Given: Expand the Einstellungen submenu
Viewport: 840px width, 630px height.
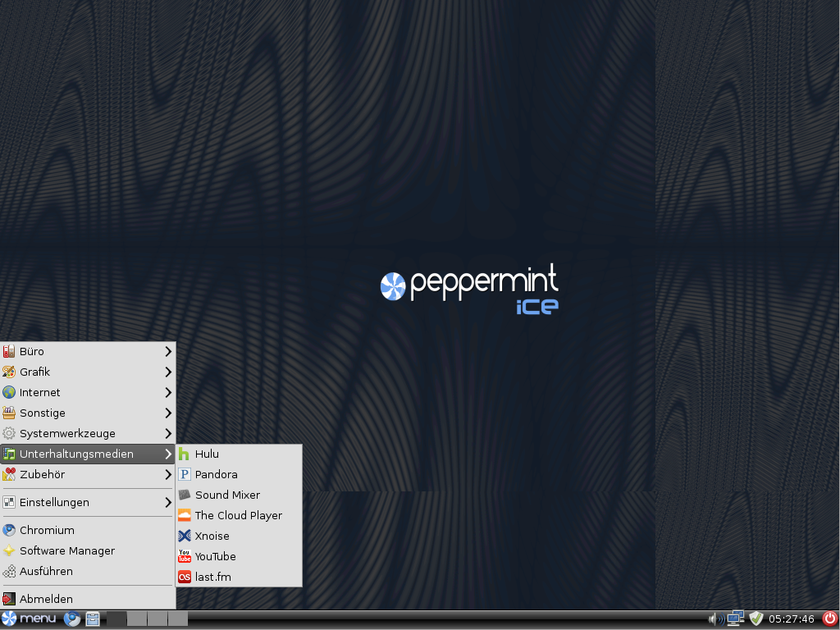Looking at the screenshot, I should tap(54, 502).
